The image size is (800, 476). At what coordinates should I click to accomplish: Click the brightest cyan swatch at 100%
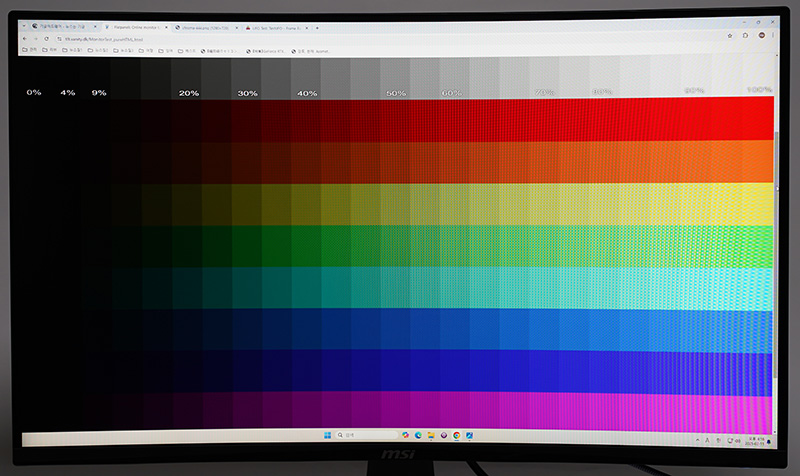point(757,289)
